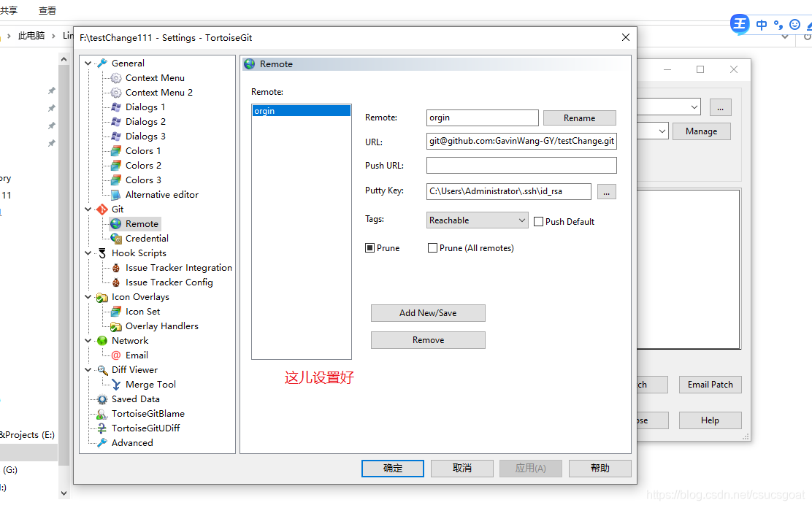Click the Hook Scripts hook icon
The height and width of the screenshot is (508, 812).
[102, 253]
